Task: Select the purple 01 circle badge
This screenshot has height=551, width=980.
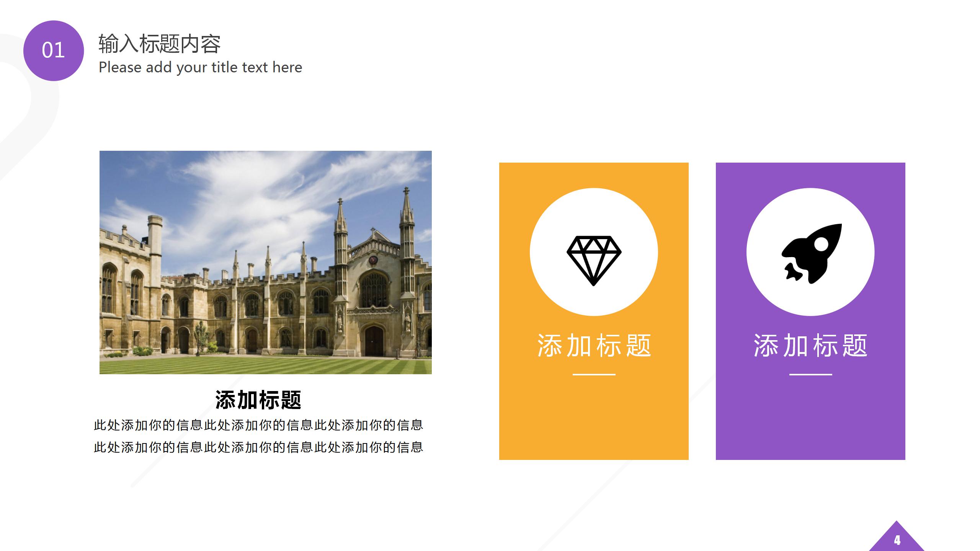Action: coord(54,51)
